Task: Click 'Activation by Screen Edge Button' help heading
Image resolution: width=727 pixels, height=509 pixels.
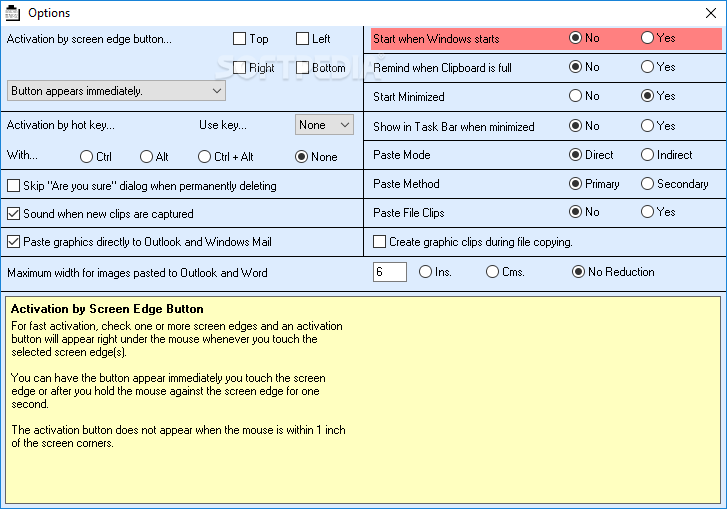Action: [x=107, y=309]
